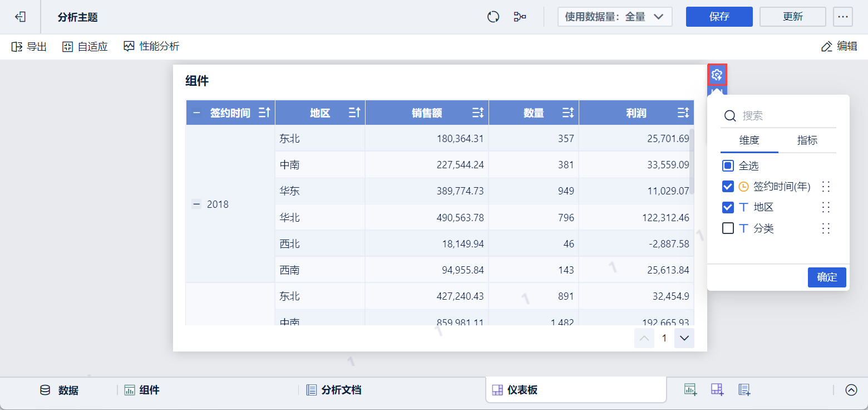Screen dimensions: 868x410
Task: Click the sort icon on 签约时间 column
Action: pyautogui.click(x=264, y=113)
